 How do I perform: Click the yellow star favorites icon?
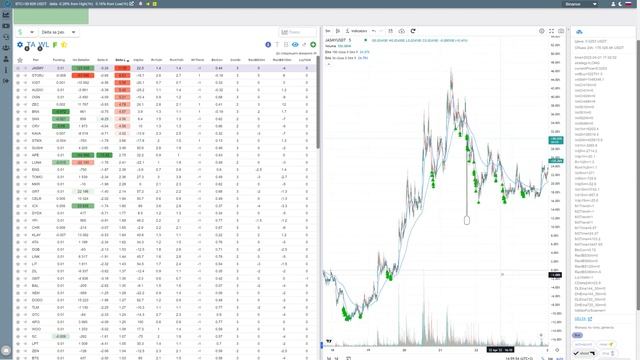coord(64,44)
